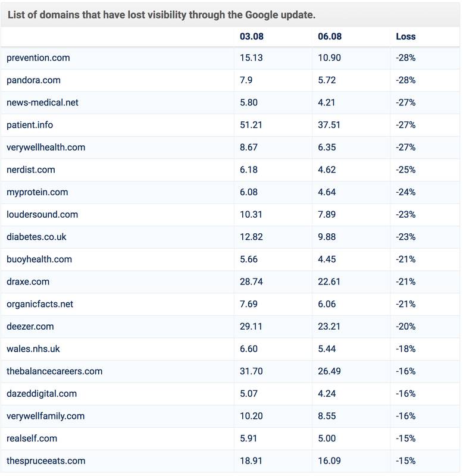
Task: Select the -28% loss for prevention.com
Action: point(406,58)
